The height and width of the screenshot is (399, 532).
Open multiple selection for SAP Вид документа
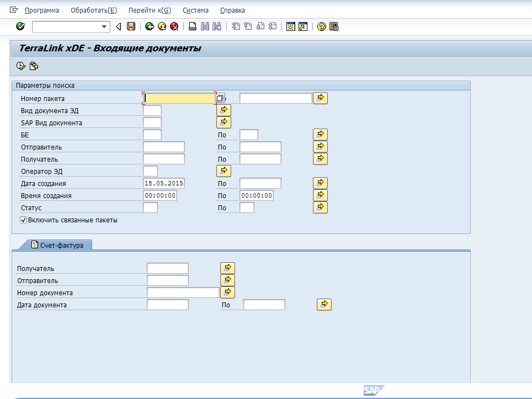point(224,123)
